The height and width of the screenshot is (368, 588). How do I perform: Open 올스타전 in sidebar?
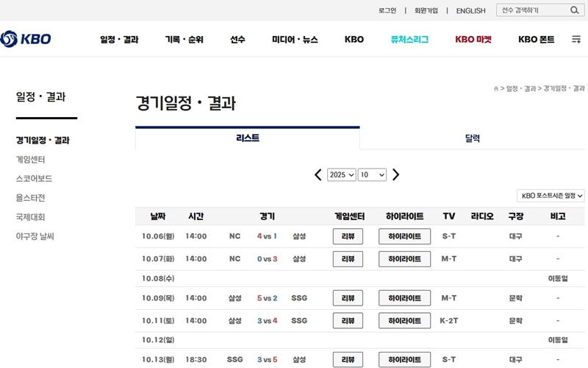30,197
